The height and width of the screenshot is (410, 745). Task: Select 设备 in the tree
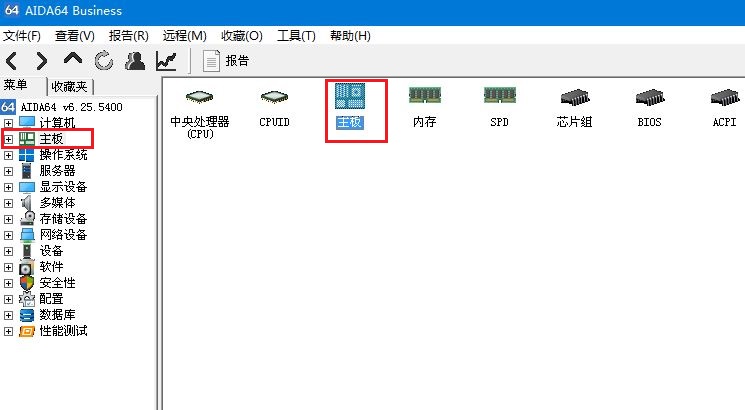pyautogui.click(x=51, y=251)
